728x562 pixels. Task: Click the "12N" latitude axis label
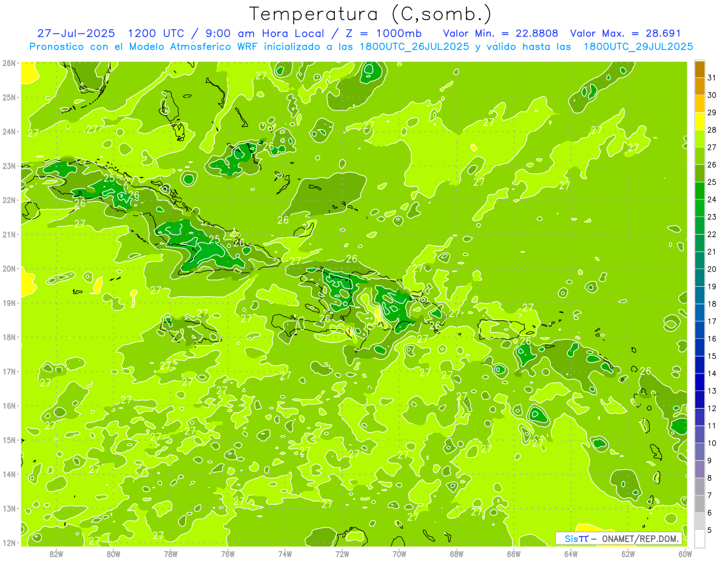tap(8, 543)
